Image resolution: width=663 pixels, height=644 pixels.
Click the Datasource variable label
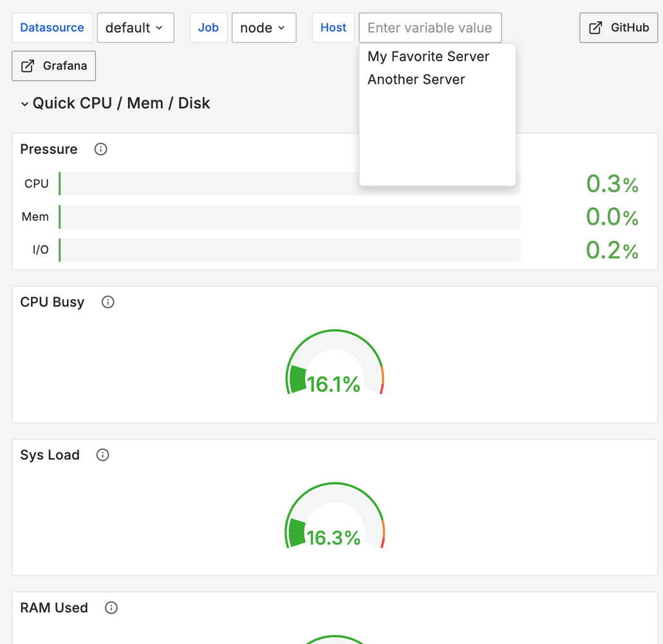(x=52, y=28)
